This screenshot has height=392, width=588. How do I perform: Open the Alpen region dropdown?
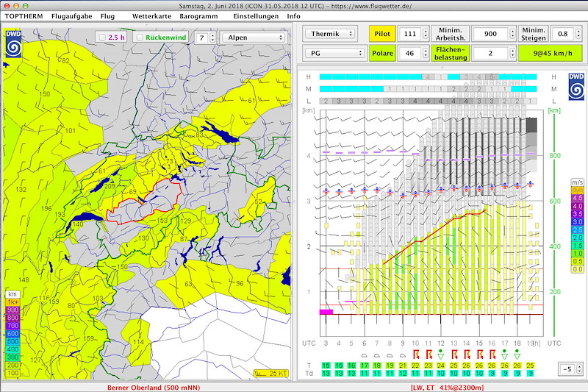[x=254, y=38]
